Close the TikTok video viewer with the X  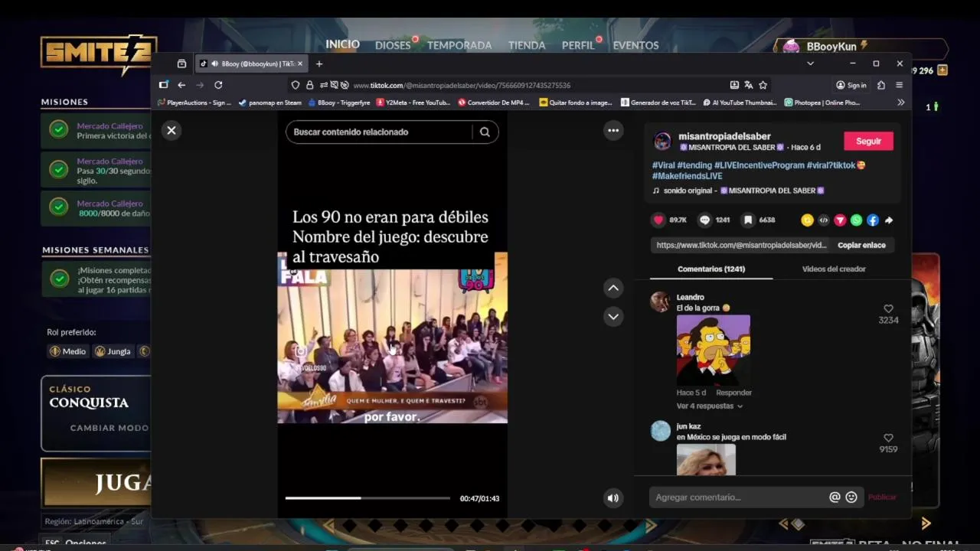[171, 131]
